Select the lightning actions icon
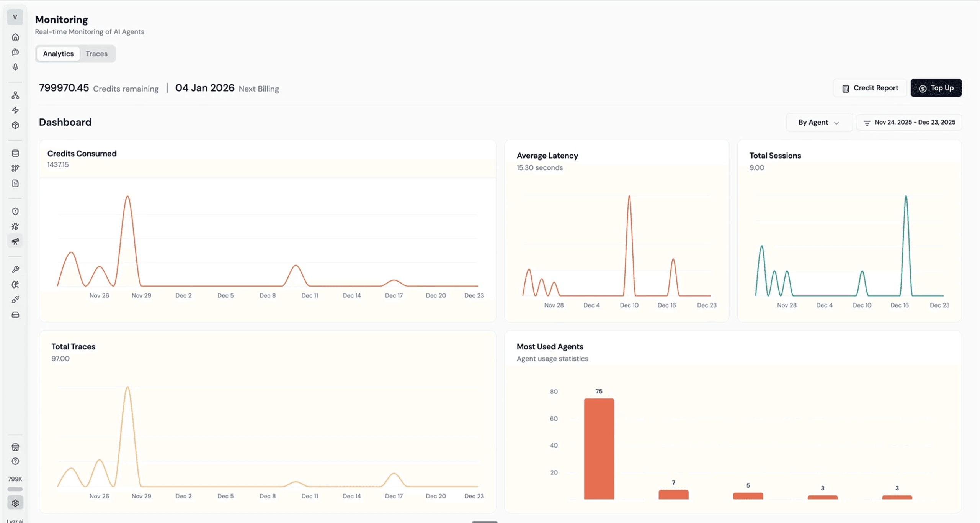Screen dimensions: 980x523 point(15,110)
